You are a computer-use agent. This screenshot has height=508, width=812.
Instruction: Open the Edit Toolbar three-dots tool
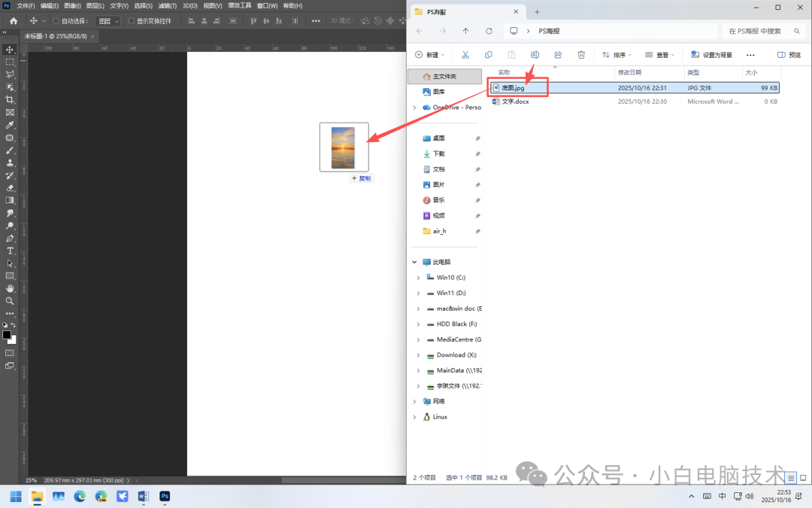click(x=9, y=313)
